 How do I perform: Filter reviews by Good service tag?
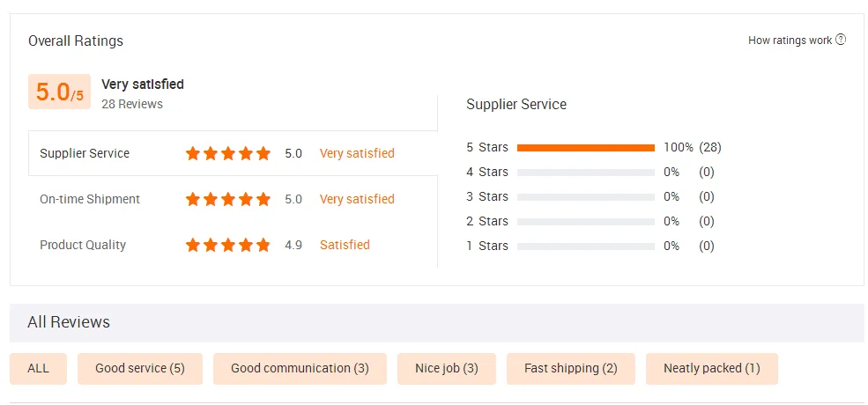140,368
